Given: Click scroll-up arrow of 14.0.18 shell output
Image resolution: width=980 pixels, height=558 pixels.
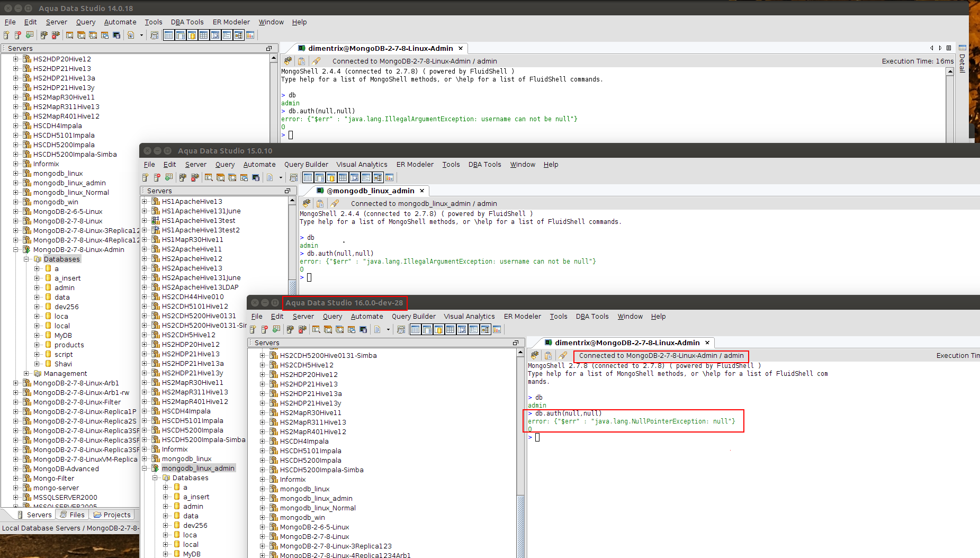Looking at the screenshot, I should tap(950, 71).
